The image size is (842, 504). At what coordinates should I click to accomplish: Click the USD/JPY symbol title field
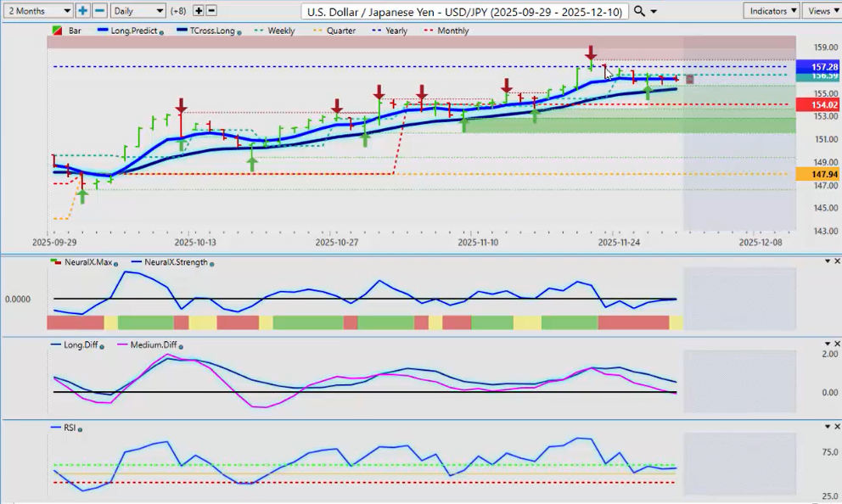[466, 11]
